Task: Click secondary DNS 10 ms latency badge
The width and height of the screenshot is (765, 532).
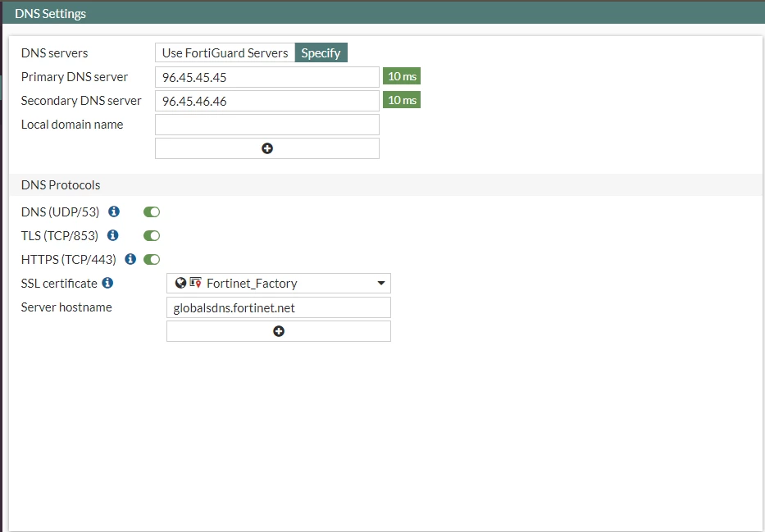Action: (x=402, y=100)
